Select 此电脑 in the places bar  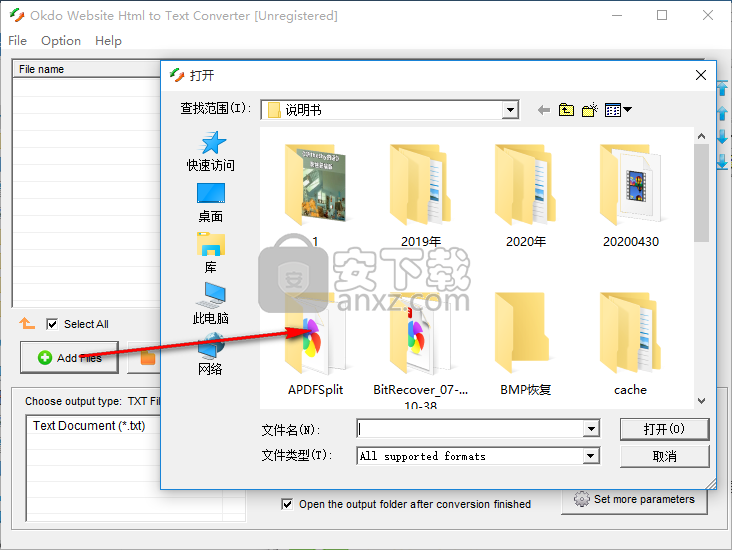click(211, 304)
